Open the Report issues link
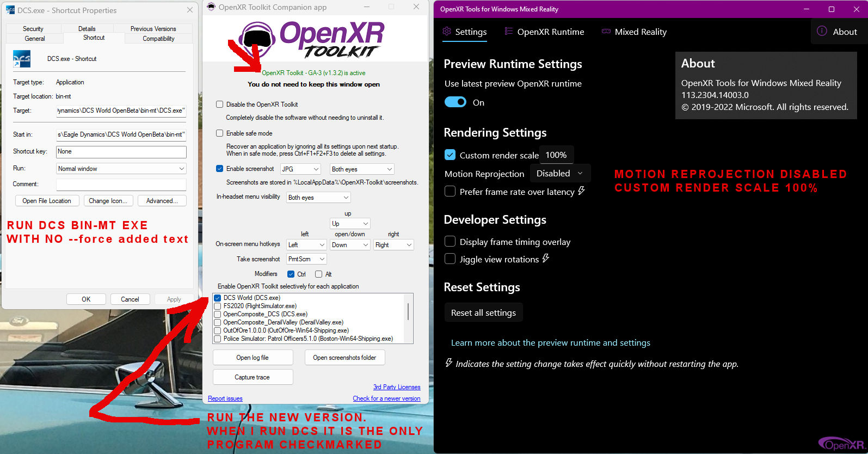 coord(225,398)
